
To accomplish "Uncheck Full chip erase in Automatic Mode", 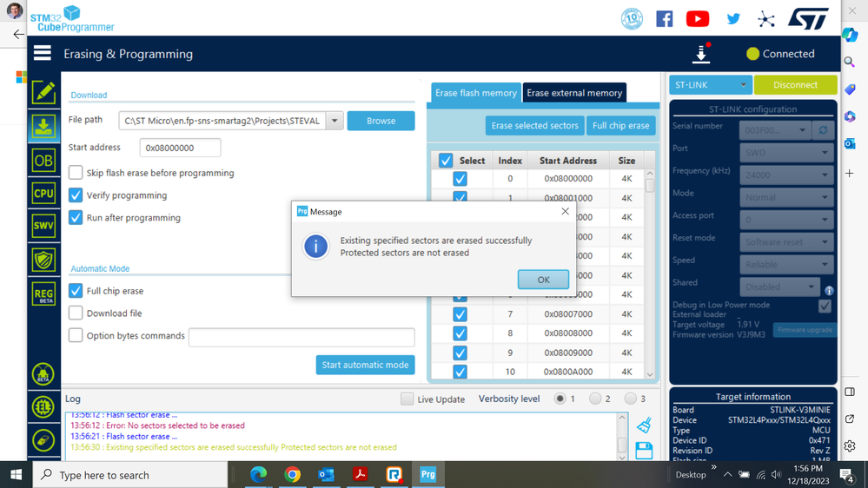I will tap(76, 291).
